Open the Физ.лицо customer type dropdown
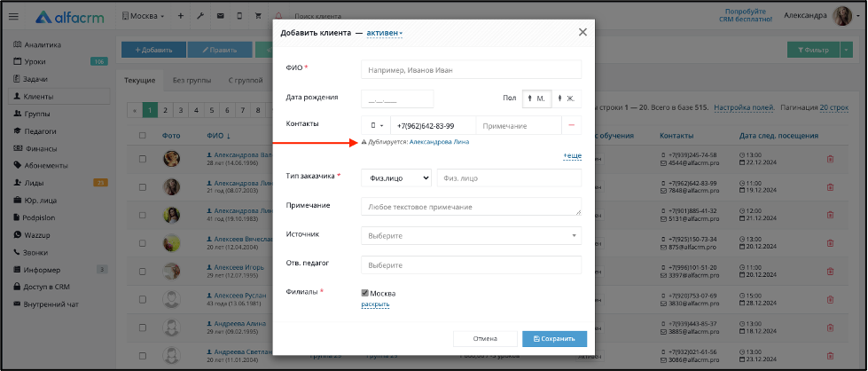The height and width of the screenshot is (371, 868). coord(396,178)
